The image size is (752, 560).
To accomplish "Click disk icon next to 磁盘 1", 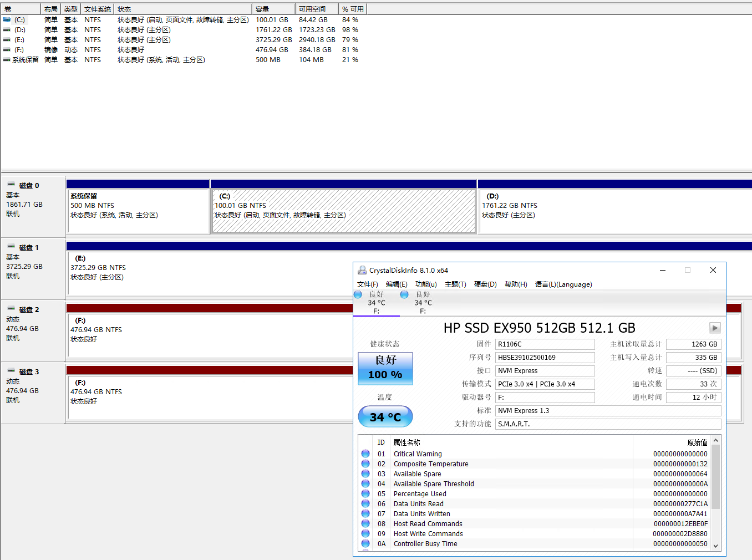I will (11, 247).
